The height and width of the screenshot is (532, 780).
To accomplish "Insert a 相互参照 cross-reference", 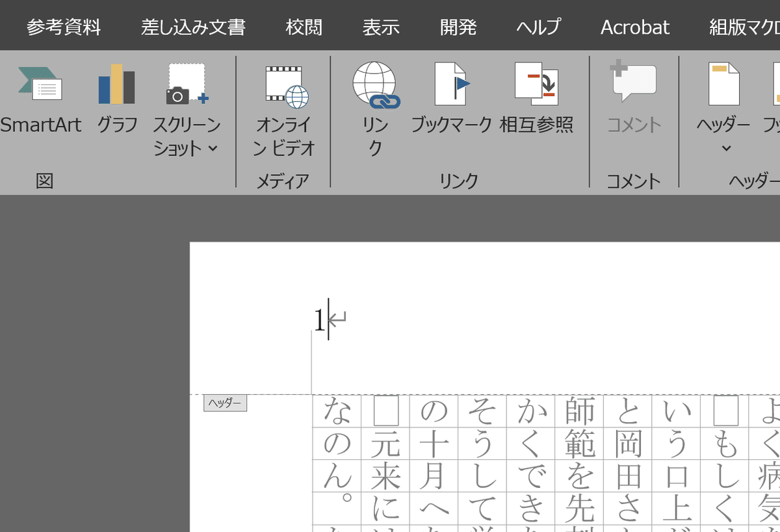I will [536, 98].
